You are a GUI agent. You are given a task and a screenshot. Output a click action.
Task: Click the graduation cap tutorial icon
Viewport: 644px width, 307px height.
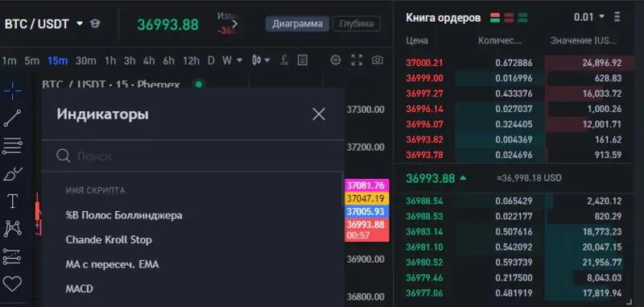(x=95, y=24)
